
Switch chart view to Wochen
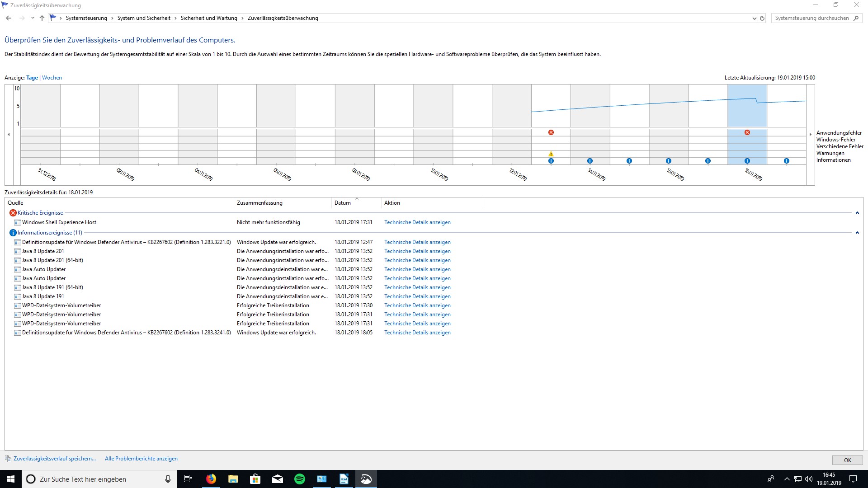[52, 78]
